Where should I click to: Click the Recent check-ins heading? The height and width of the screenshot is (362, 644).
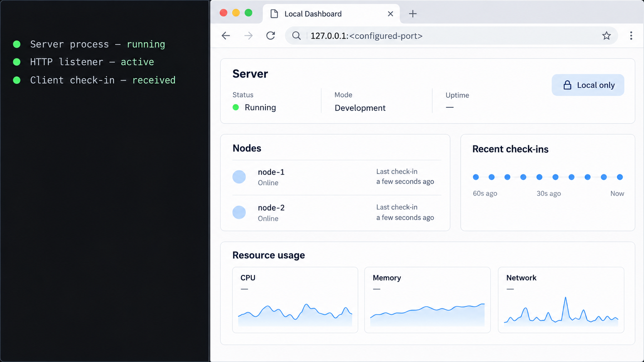coord(510,149)
